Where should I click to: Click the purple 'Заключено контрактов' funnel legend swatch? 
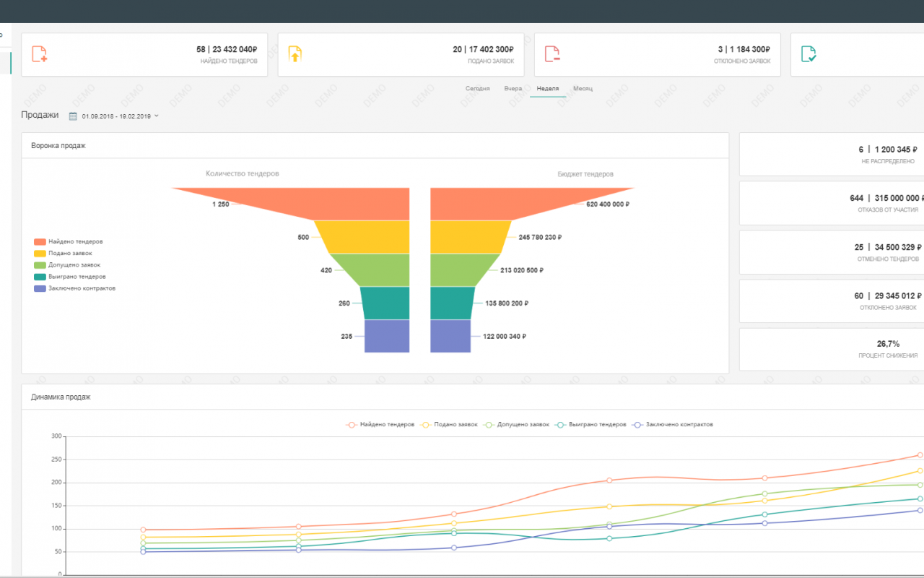click(x=40, y=288)
